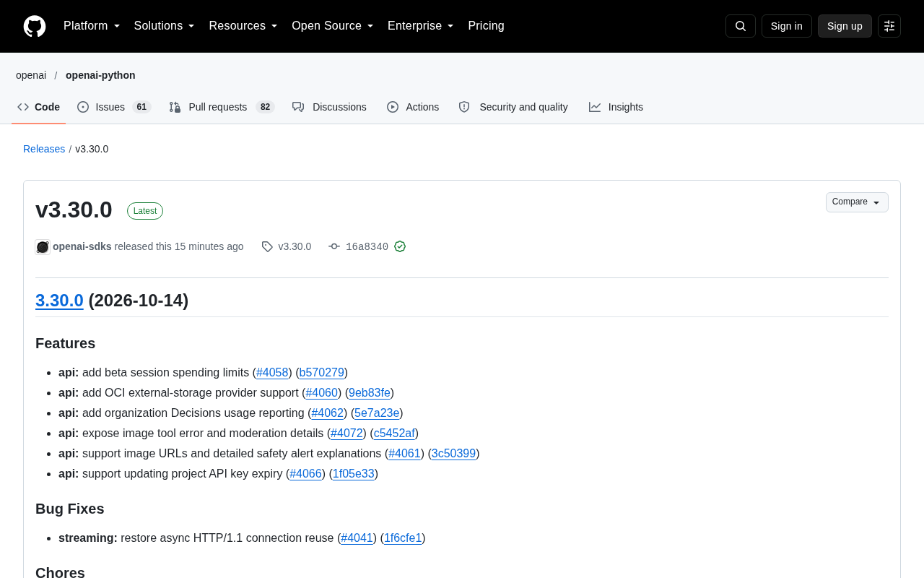Expand the Resources menu
Image resolution: width=924 pixels, height=578 pixels.
[x=243, y=26]
